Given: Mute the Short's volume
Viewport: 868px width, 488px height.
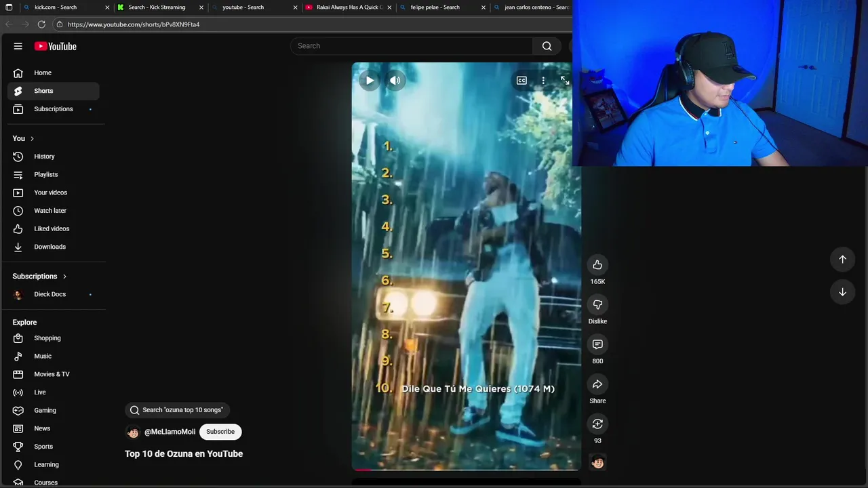Looking at the screenshot, I should (395, 80).
